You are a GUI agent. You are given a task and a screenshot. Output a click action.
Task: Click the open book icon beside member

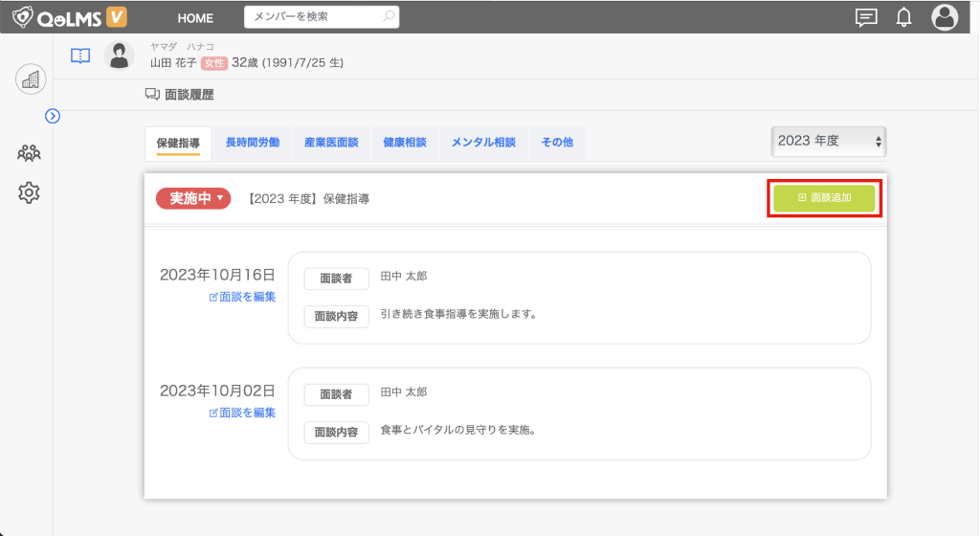pyautogui.click(x=80, y=56)
